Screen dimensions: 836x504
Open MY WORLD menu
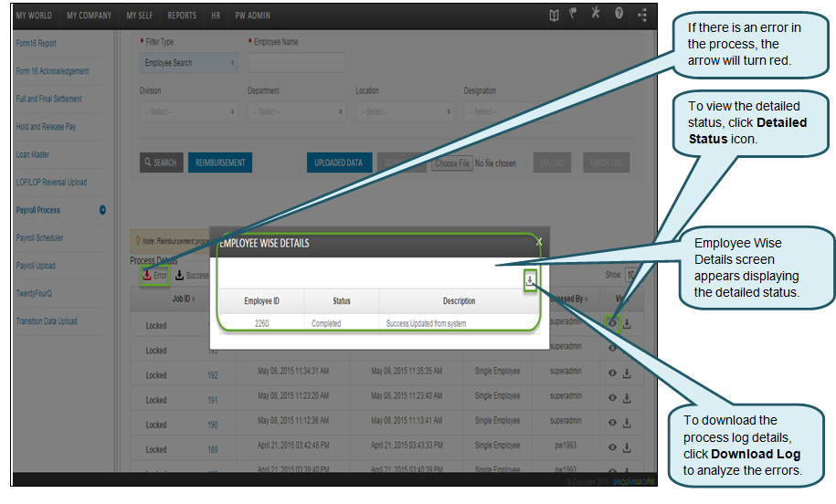[34, 16]
